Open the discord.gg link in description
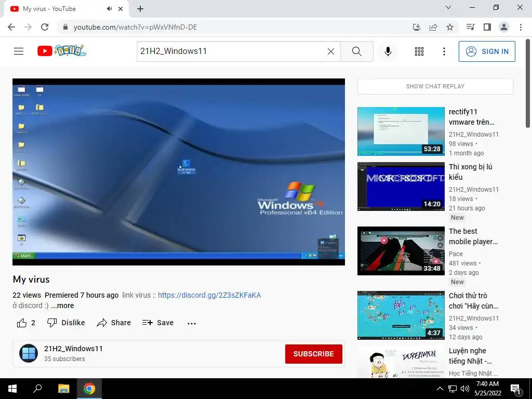Screen dimensions: 532x399 (x=209, y=295)
